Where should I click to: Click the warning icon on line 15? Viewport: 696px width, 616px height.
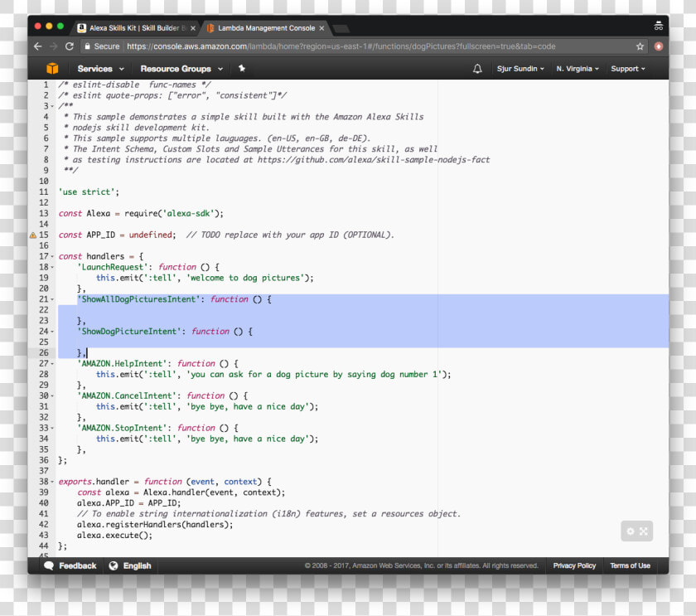pos(33,235)
